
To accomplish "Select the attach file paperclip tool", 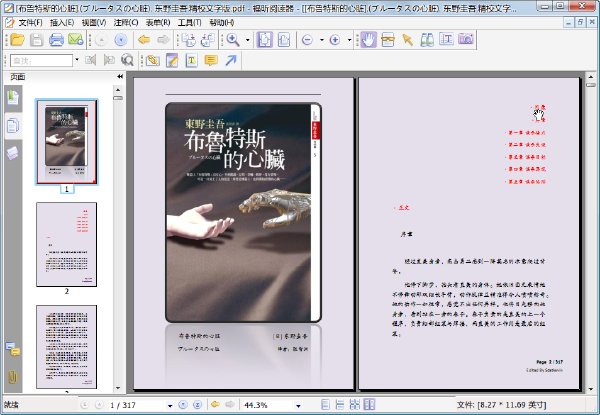I will pyautogui.click(x=153, y=60).
